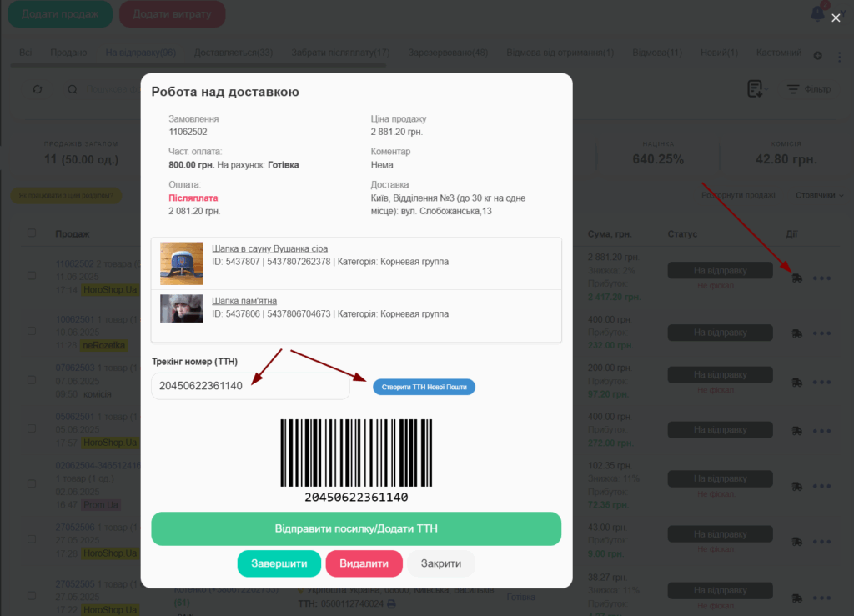Open the Відмова(11) tab

point(657,53)
